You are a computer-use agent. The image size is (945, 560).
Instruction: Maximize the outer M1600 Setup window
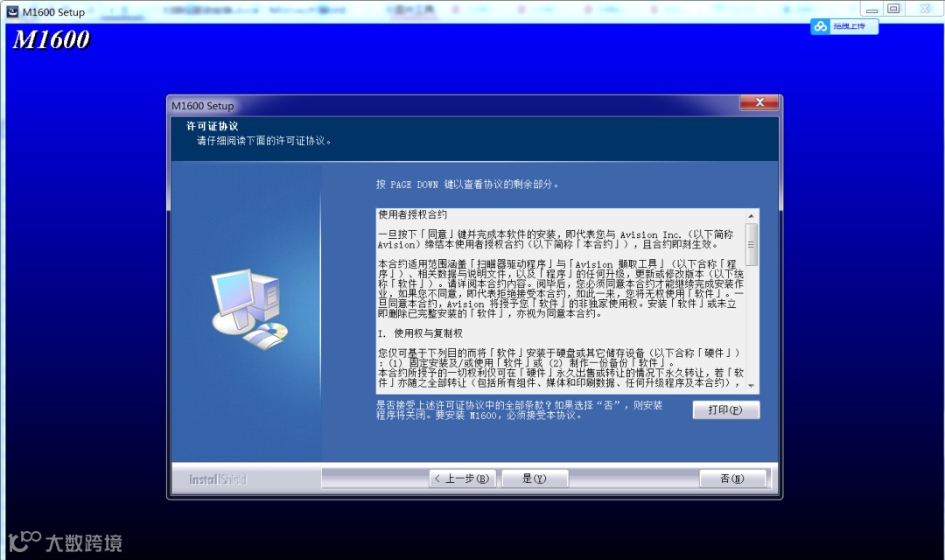893,9
